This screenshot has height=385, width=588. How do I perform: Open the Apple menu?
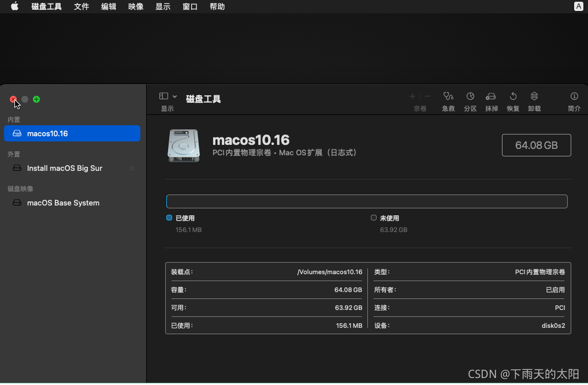14,6
